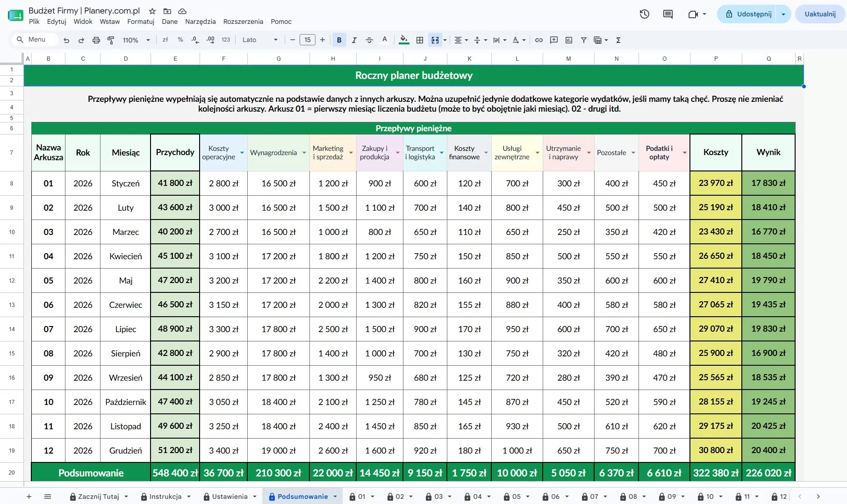Open filter arrow on Wynagrodzenia column
Screen dimensions: 847x504
[x=304, y=153]
